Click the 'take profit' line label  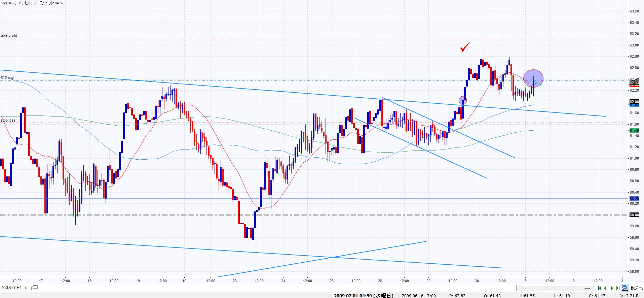(9, 35)
